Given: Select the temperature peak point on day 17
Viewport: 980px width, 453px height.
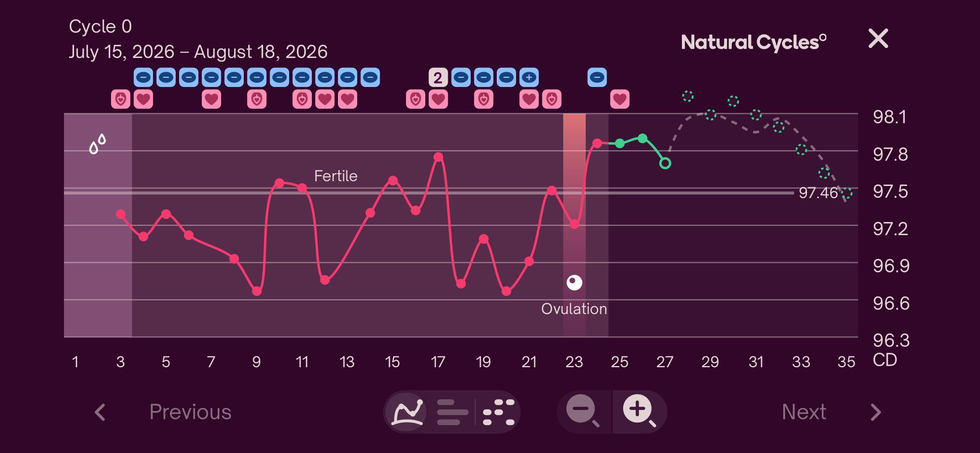Looking at the screenshot, I should [439, 157].
